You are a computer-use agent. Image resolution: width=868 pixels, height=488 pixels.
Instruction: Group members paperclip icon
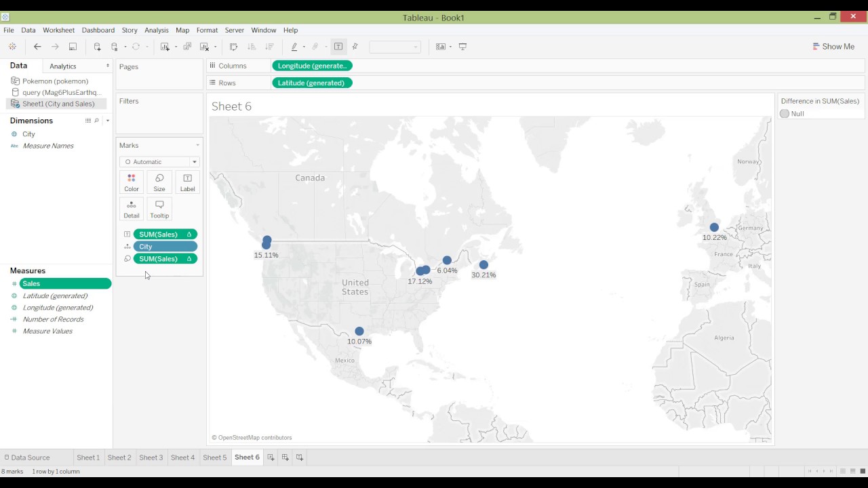315,47
